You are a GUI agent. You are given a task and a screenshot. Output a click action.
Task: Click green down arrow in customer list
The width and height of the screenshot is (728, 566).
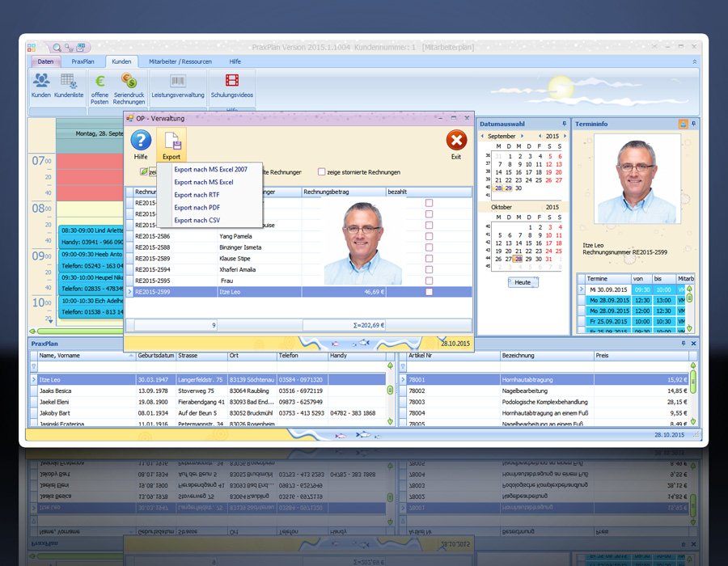point(390,421)
